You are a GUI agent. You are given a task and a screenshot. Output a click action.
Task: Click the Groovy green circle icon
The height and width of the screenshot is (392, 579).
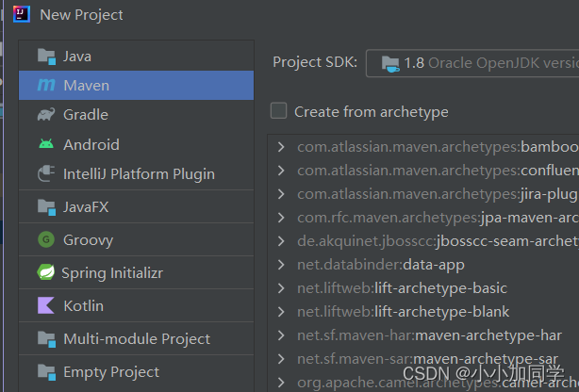pyautogui.click(x=46, y=239)
